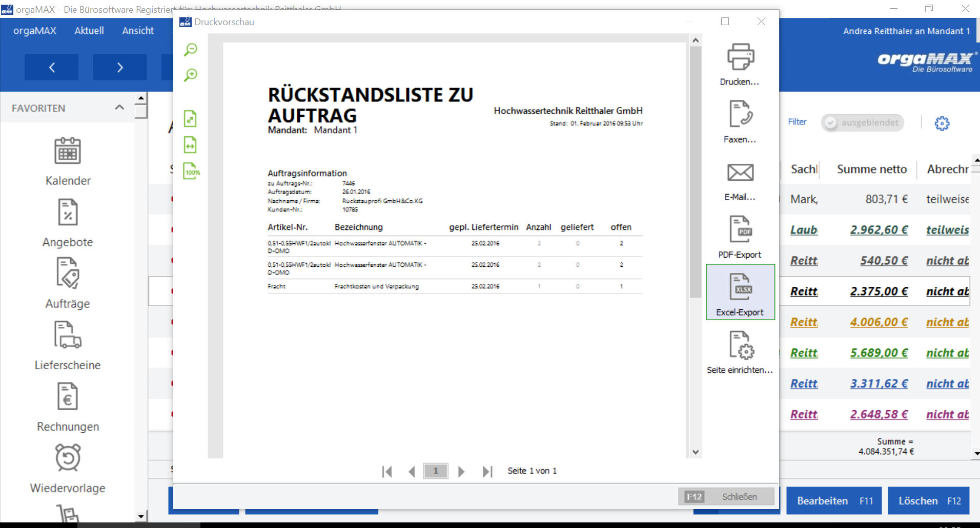Open the orgaMAX menu

coord(35,31)
